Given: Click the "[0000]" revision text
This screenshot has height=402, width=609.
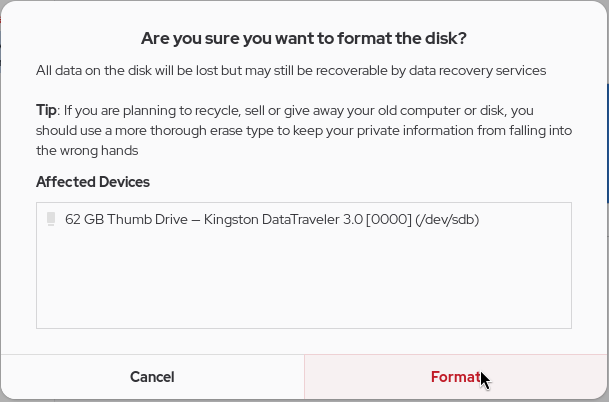Looking at the screenshot, I should 391,219.
